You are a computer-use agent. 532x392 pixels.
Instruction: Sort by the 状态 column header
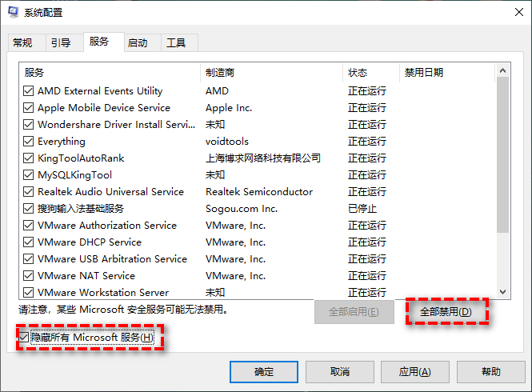(371, 72)
